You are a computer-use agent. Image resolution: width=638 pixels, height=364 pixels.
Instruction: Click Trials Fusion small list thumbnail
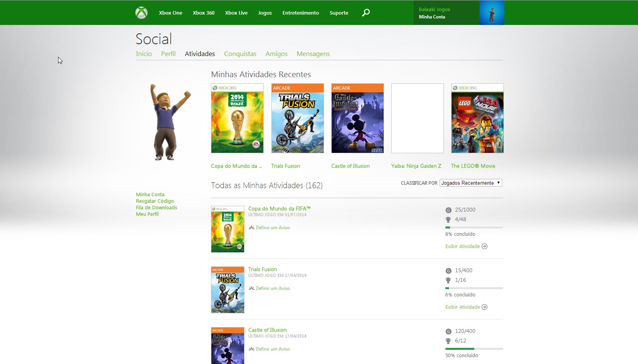tap(228, 290)
